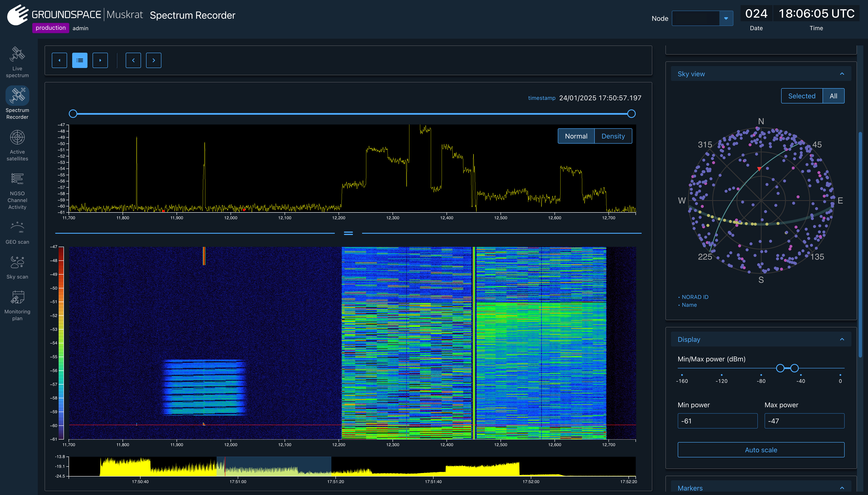
Task: Open Active satellites in sidebar
Action: (x=17, y=145)
